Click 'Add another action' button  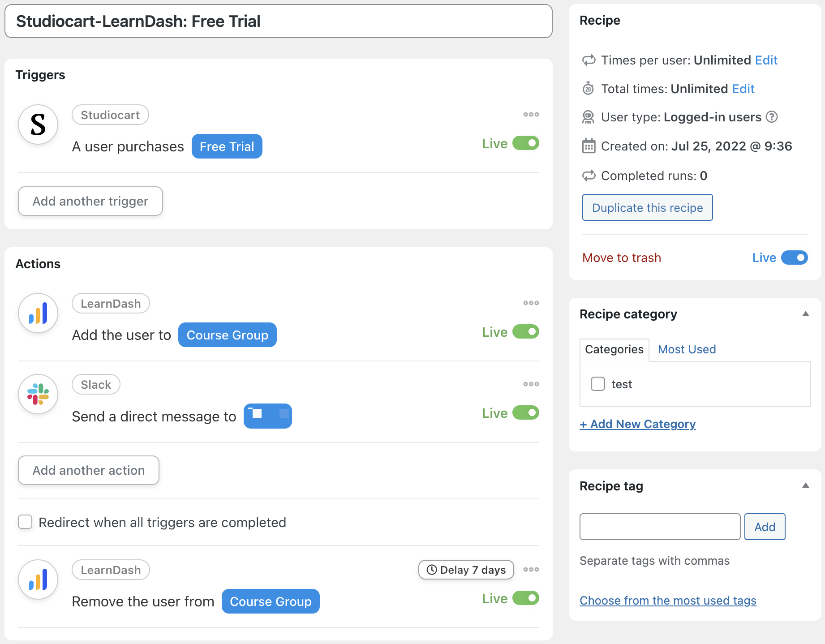[89, 470]
